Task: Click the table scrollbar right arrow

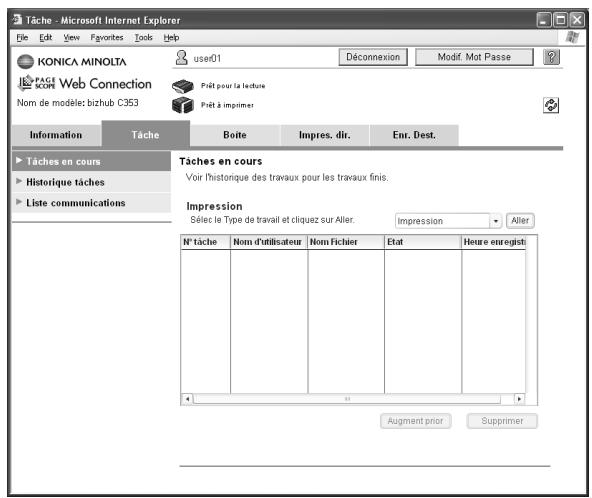Action: click(x=520, y=399)
